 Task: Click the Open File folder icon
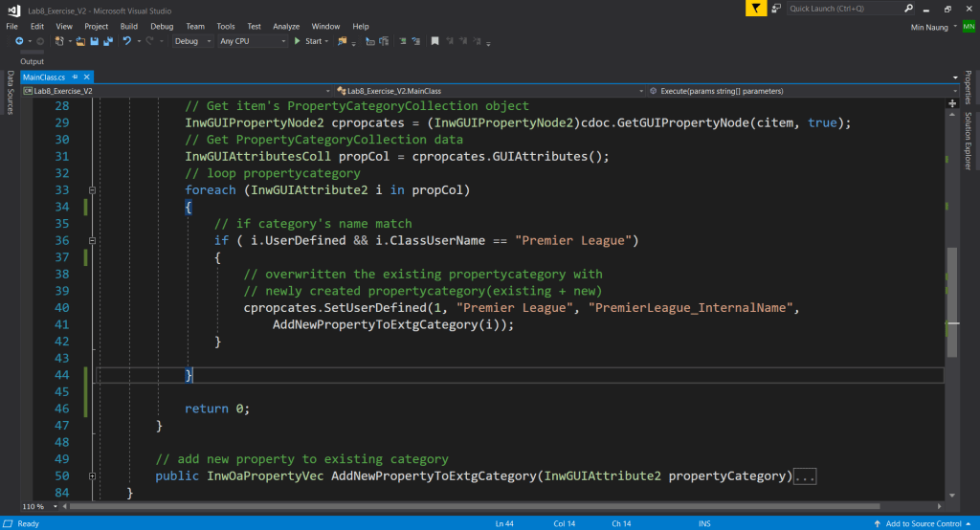(x=80, y=41)
